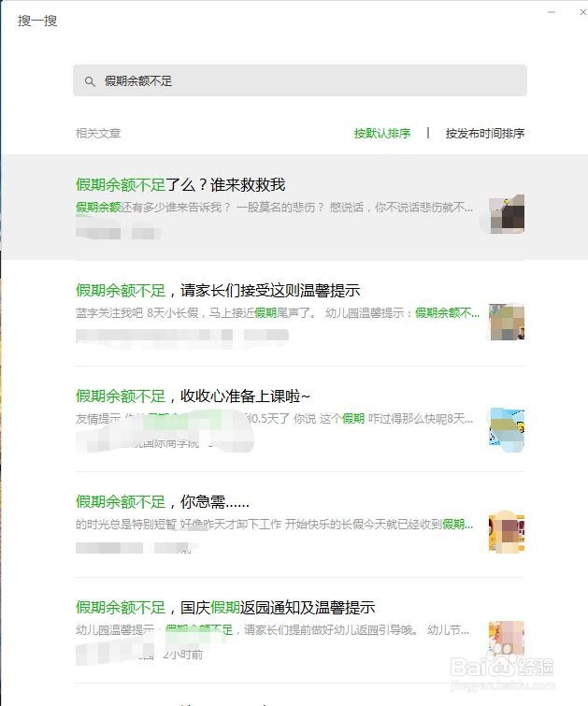Click snippet starting 的时光总是特别短暂
The image size is (588, 706).
click(274, 524)
